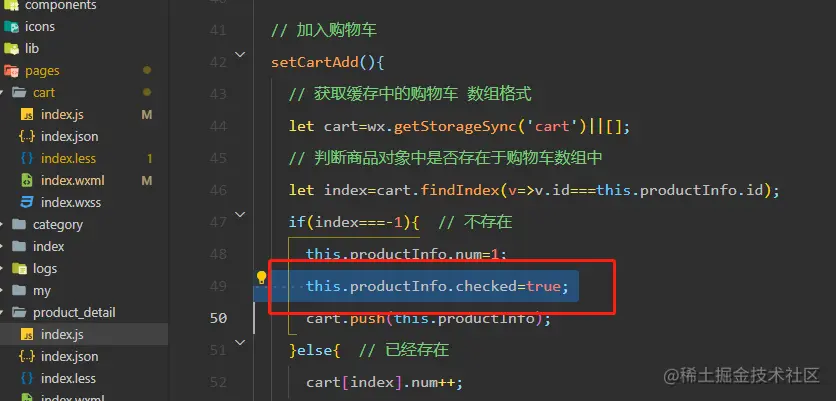Click line number 44 in the gutter

pyautogui.click(x=218, y=126)
